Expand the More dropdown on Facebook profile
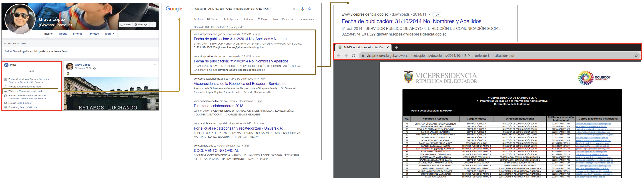The image size is (644, 180). pos(110,34)
